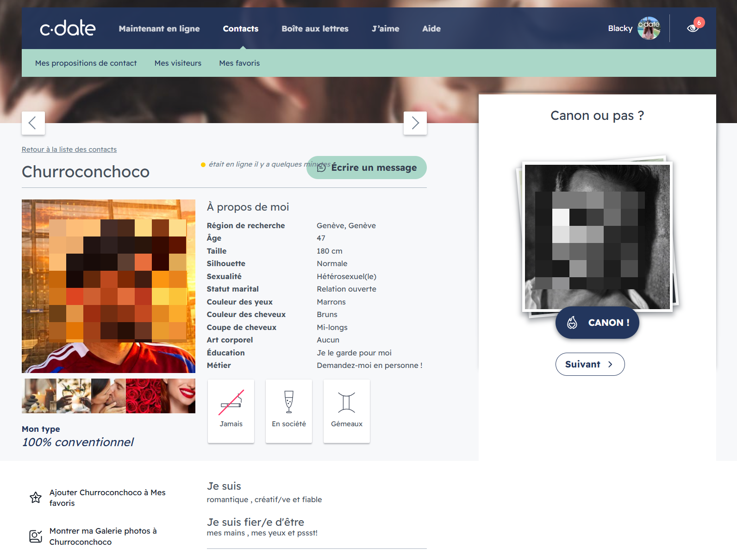The height and width of the screenshot is (560, 737).
Task: Click Écrire un message button
Action: point(367,168)
